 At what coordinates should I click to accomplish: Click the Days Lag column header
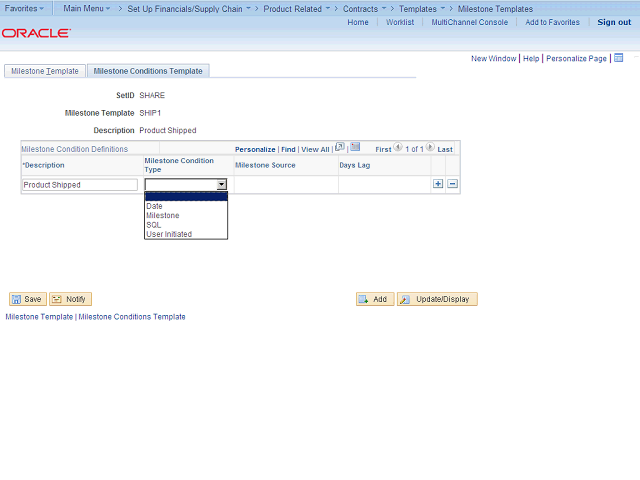click(x=355, y=165)
